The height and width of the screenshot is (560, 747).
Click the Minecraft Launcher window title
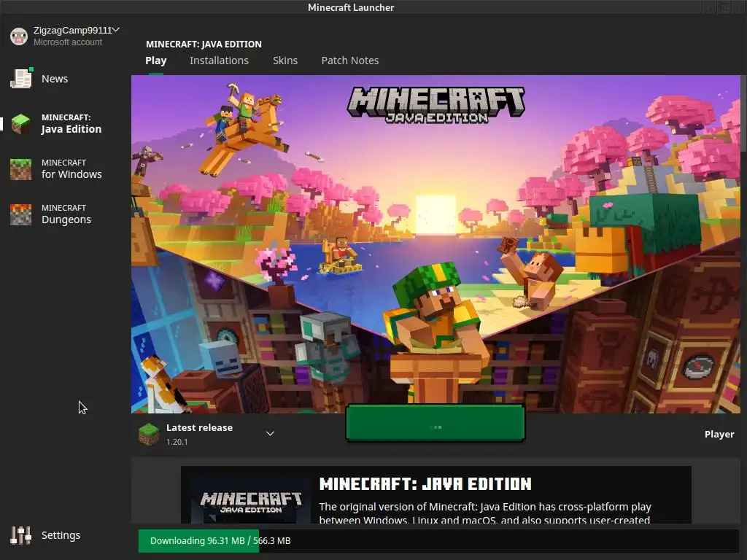[351, 7]
